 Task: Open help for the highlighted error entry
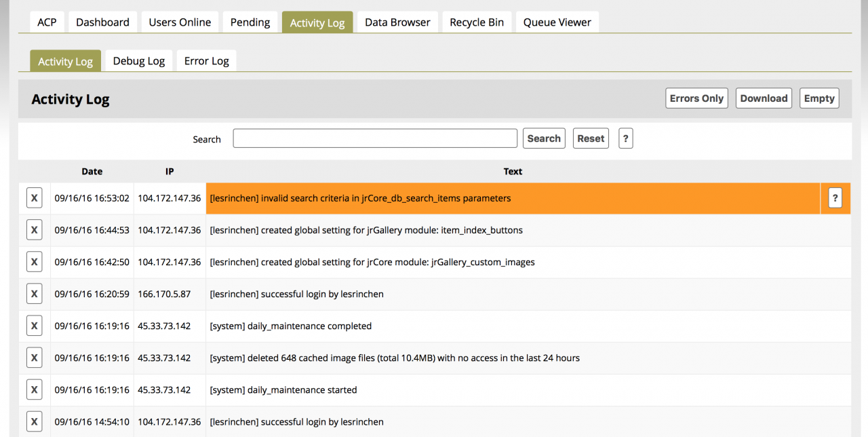coord(835,198)
